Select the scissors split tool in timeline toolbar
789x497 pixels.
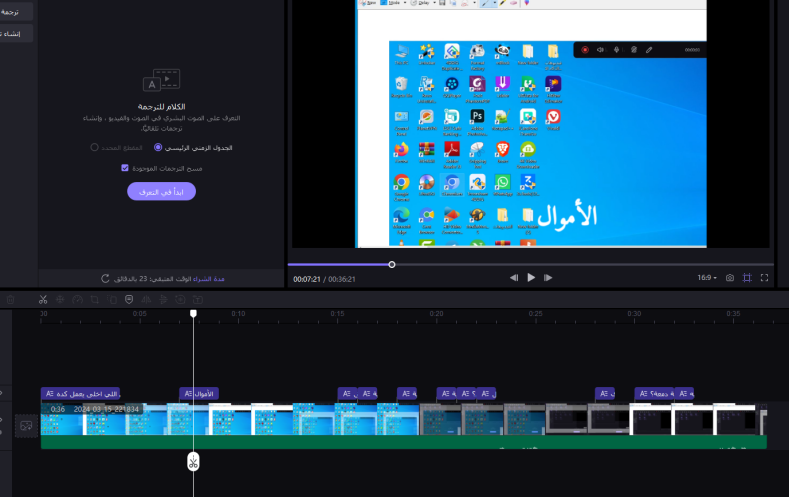[x=43, y=300]
